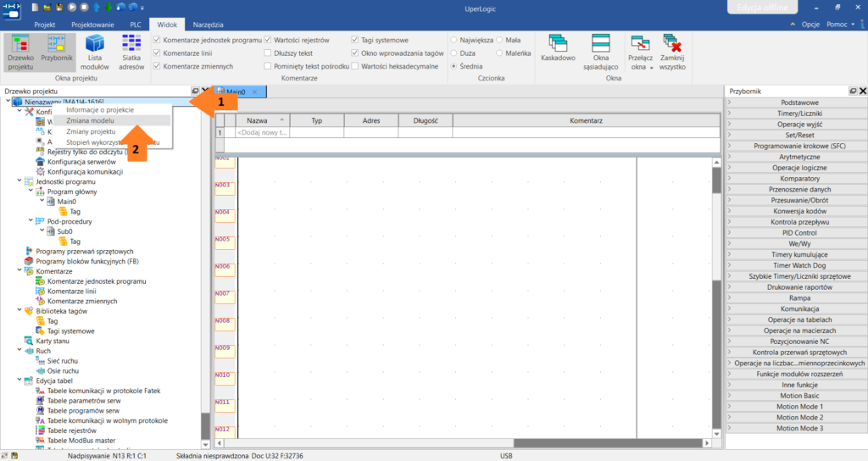Open the PID Control toolbox category

pyautogui.click(x=799, y=232)
